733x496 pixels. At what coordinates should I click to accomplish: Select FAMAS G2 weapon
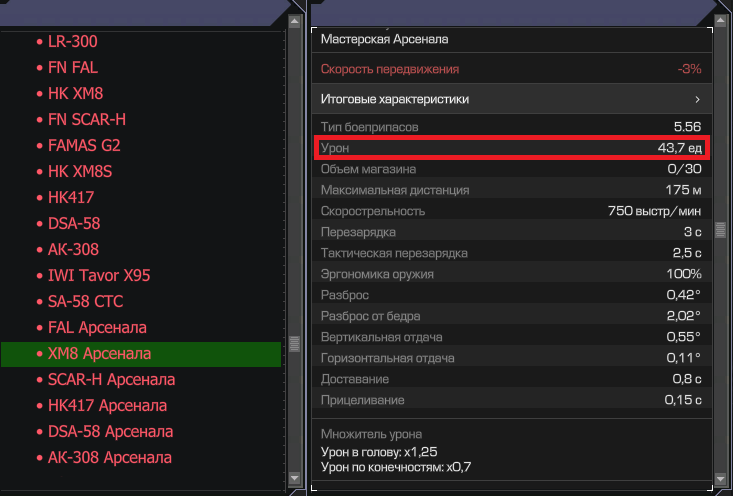point(84,145)
